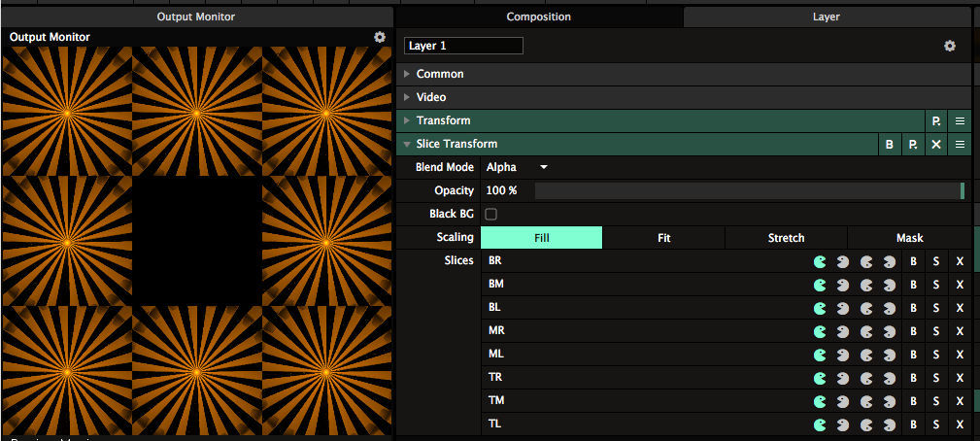Expand the Common section
The image size is (980, 441).
point(407,74)
